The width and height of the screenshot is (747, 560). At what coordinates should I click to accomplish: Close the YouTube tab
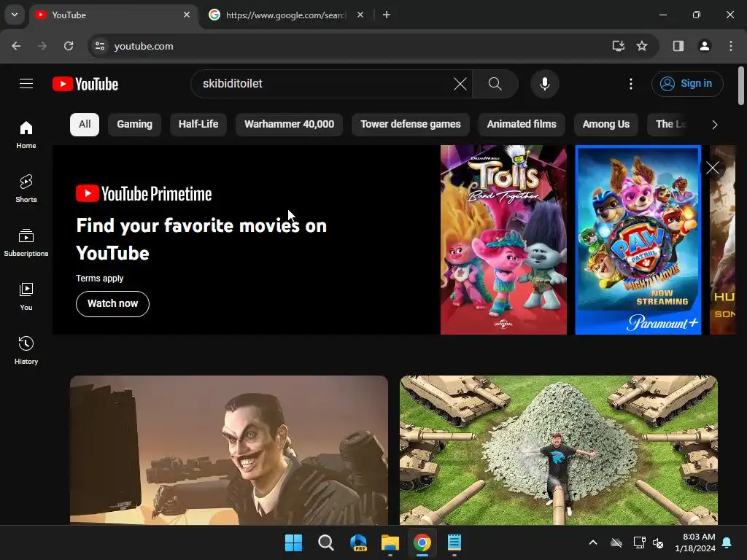click(187, 15)
